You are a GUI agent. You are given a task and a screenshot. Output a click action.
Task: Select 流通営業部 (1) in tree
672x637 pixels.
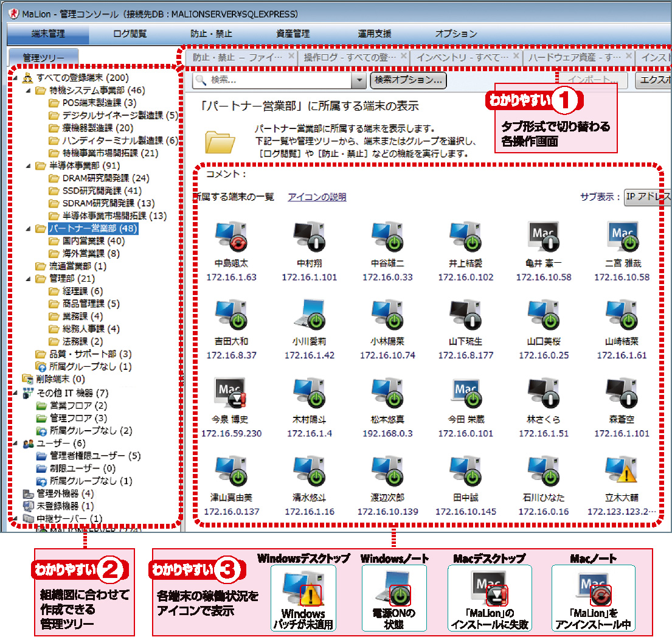(71, 266)
